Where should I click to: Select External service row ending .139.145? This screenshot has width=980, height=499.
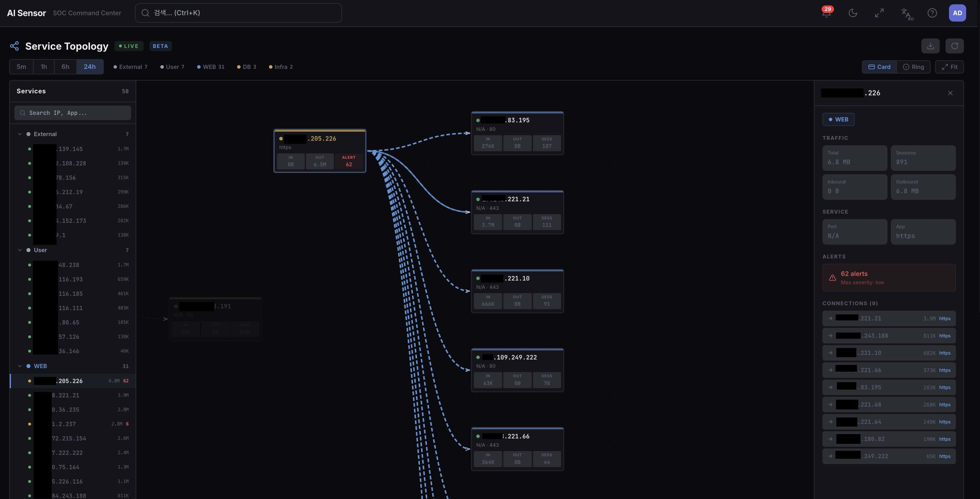73,149
